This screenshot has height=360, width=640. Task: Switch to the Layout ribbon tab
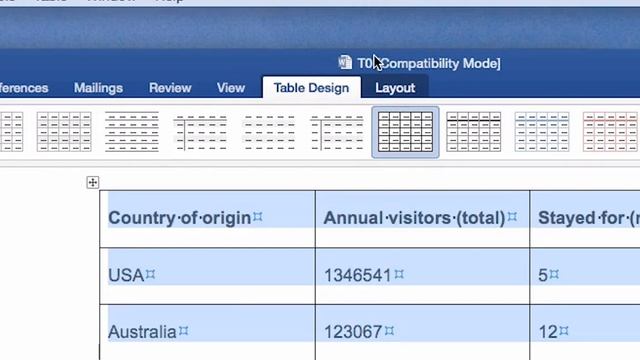click(x=395, y=88)
